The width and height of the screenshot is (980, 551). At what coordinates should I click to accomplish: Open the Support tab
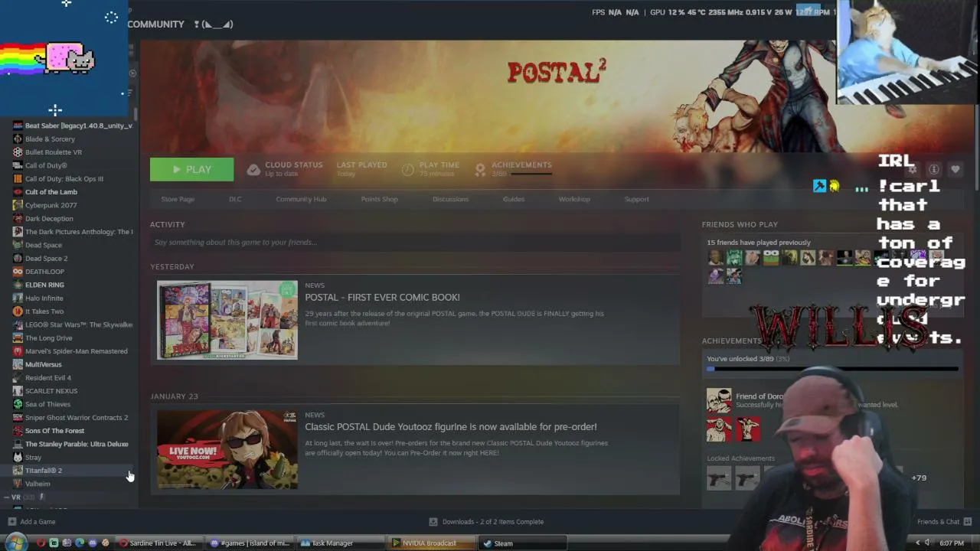636,199
